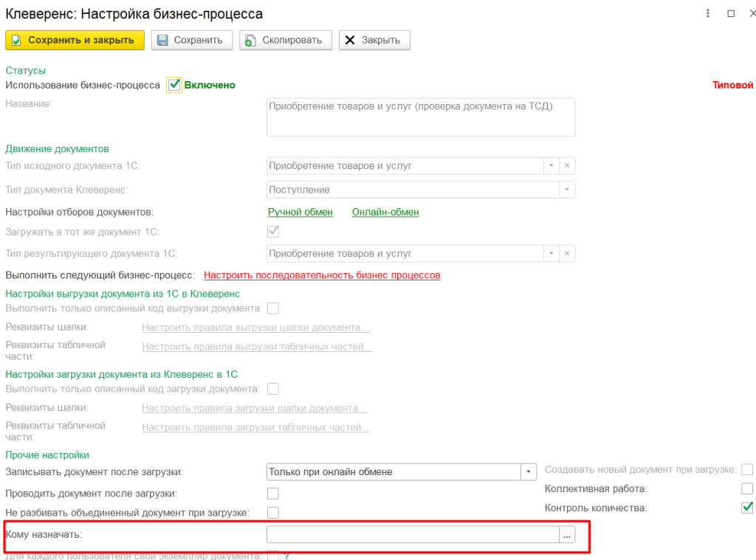Enable Проводить документ после загрузки
The width and height of the screenshot is (756, 560).
[272, 494]
